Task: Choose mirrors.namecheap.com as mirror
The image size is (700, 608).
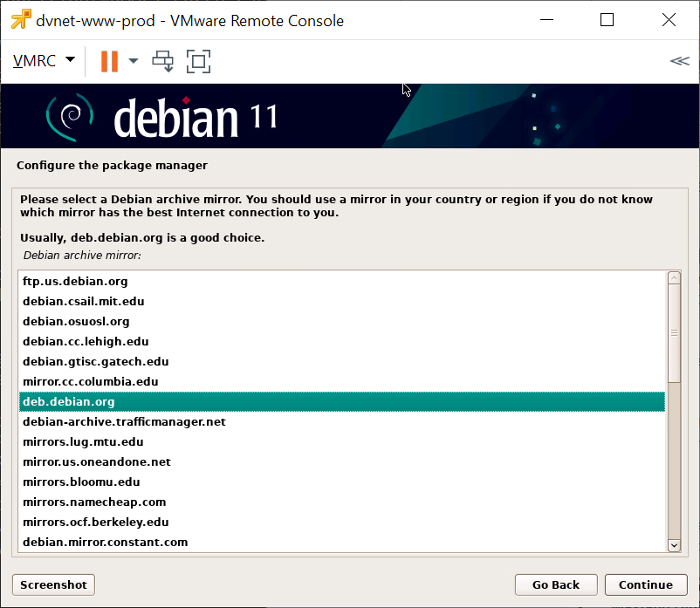Action: (94, 502)
